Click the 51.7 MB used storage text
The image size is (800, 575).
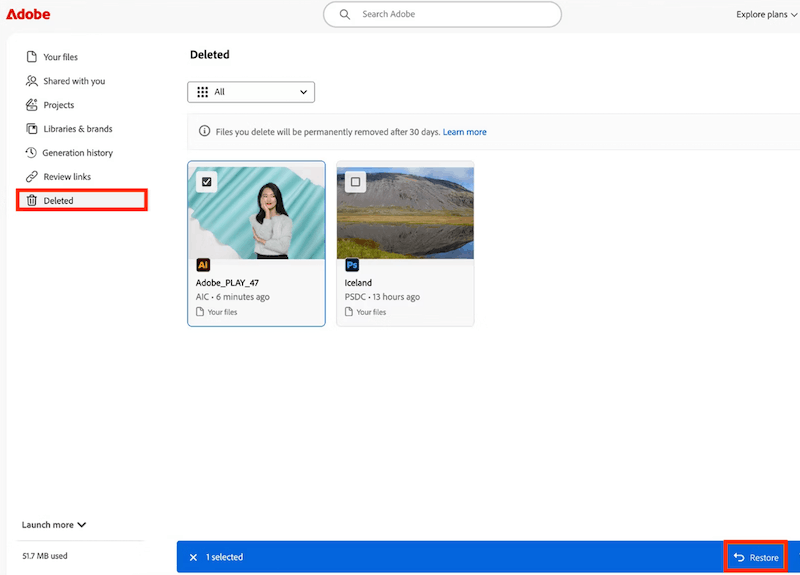point(45,556)
